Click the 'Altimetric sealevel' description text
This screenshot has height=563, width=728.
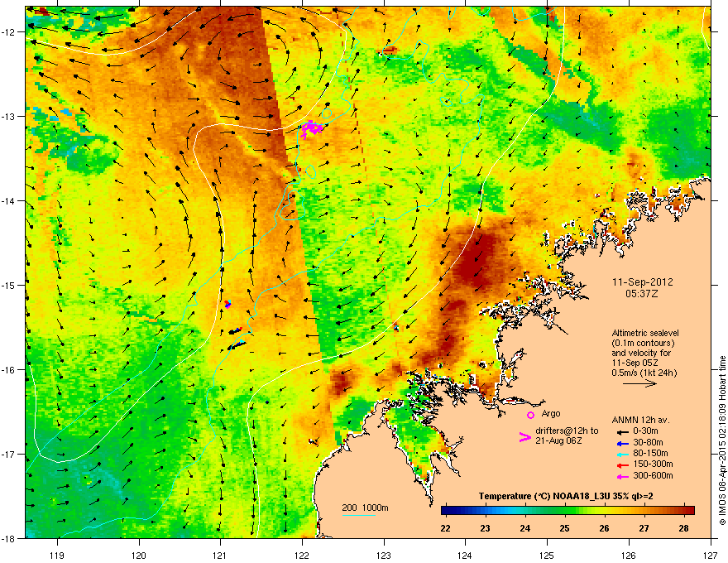point(645,333)
